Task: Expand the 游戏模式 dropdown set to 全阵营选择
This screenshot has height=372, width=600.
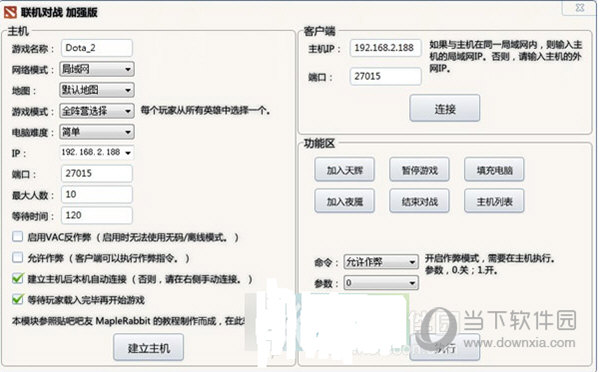Action: (x=97, y=111)
